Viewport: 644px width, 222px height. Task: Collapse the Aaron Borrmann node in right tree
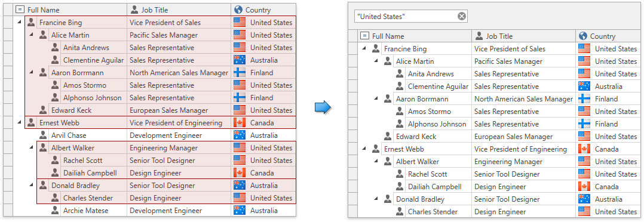[x=376, y=99]
